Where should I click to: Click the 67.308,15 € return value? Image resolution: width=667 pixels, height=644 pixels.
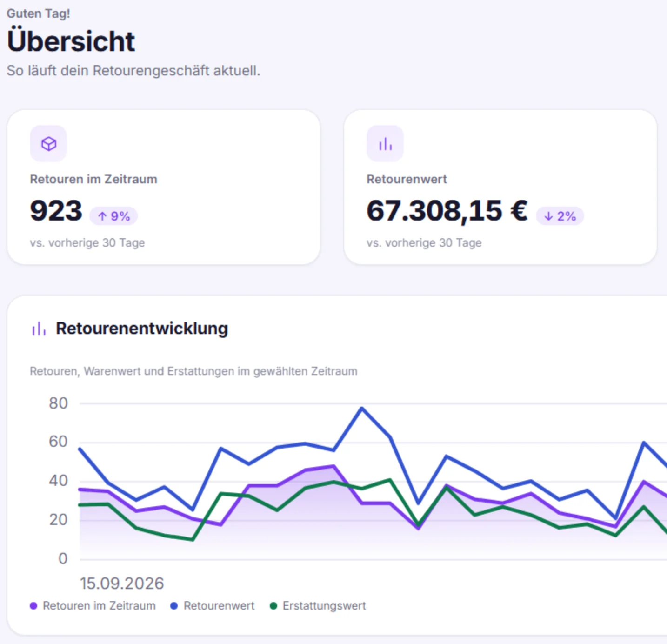coord(447,211)
